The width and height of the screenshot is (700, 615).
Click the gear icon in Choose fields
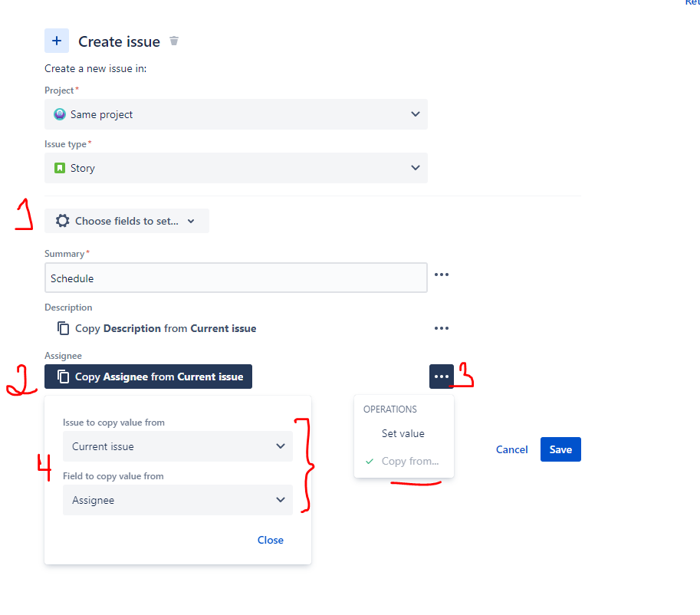tap(63, 221)
